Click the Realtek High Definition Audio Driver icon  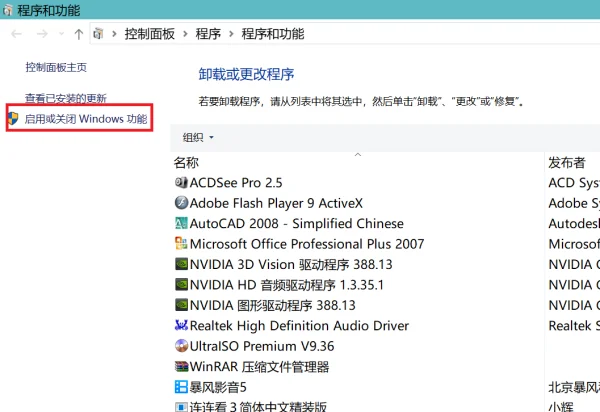click(181, 326)
